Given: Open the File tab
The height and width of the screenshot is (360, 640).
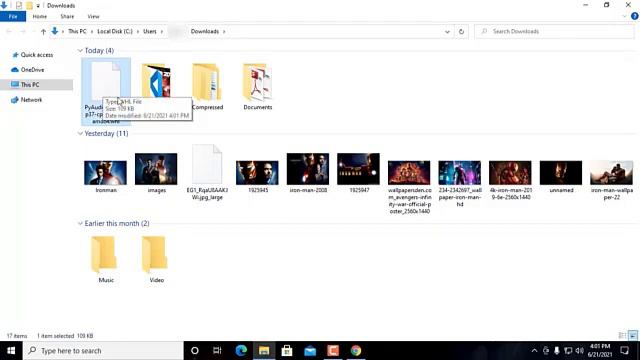Looking at the screenshot, I should click(x=13, y=16).
